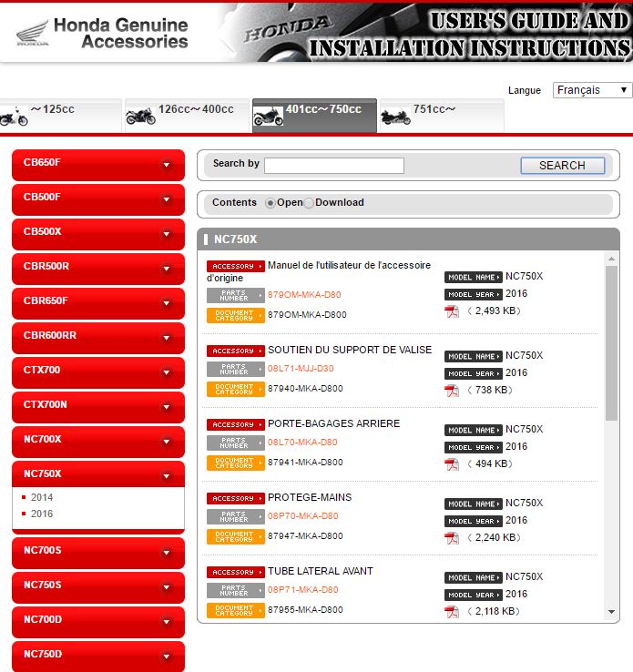This screenshot has height=672, width=633.
Task: Click the PDF icon for TUBE LATERAL AVANT
Action: pyautogui.click(x=451, y=611)
